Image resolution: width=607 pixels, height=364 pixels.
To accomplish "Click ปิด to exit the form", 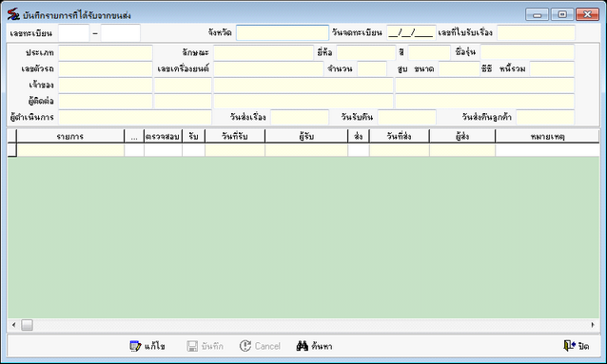I will (577, 345).
